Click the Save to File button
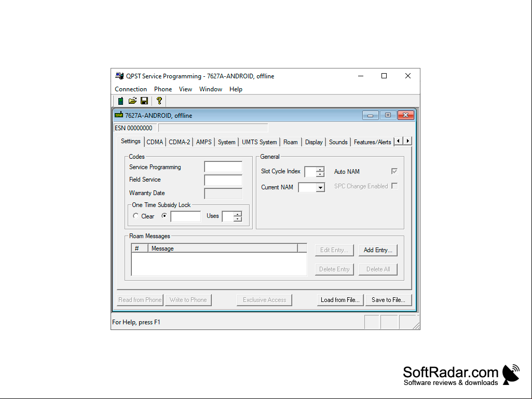 tap(388, 300)
